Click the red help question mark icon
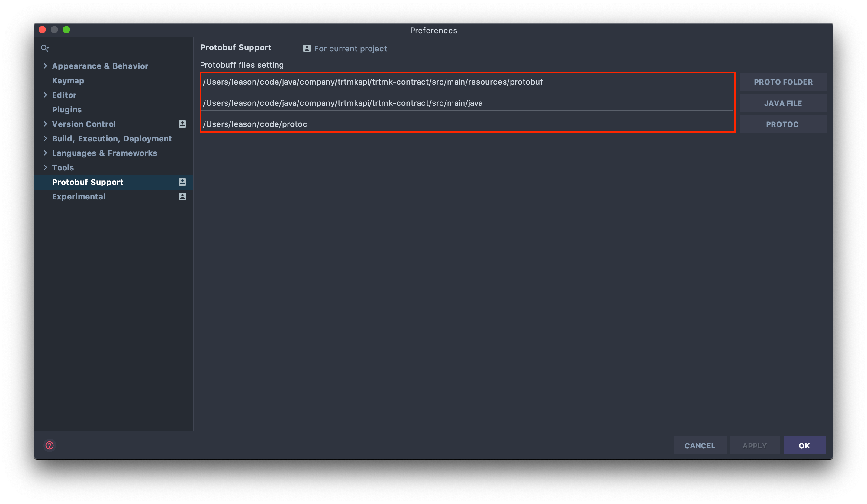Image resolution: width=867 pixels, height=504 pixels. [x=50, y=445]
